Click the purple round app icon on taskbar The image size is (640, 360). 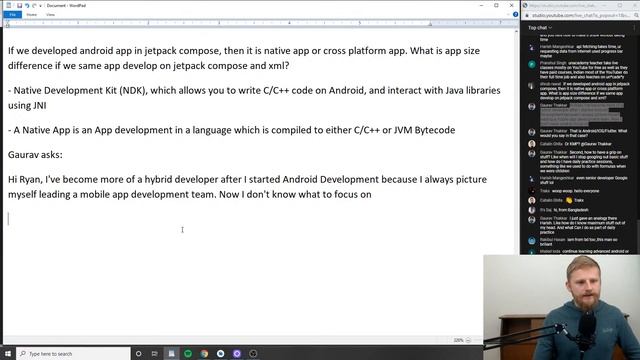(x=237, y=353)
